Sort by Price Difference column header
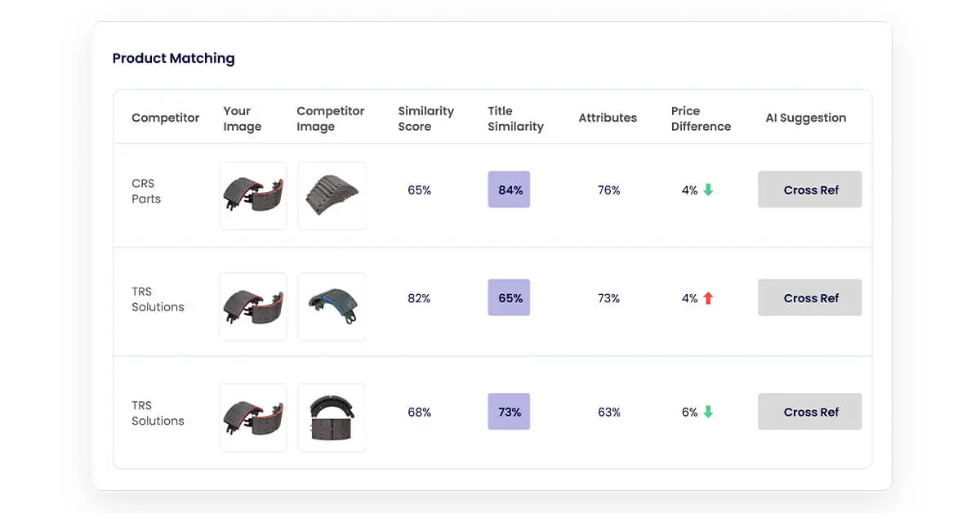The width and height of the screenshot is (980, 513). pos(701,118)
